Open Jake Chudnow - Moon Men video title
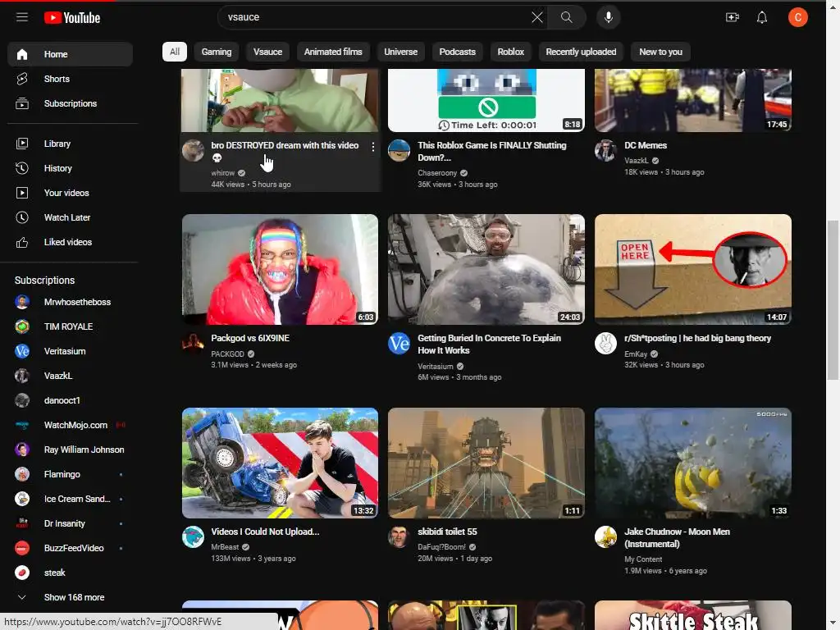 click(677, 537)
